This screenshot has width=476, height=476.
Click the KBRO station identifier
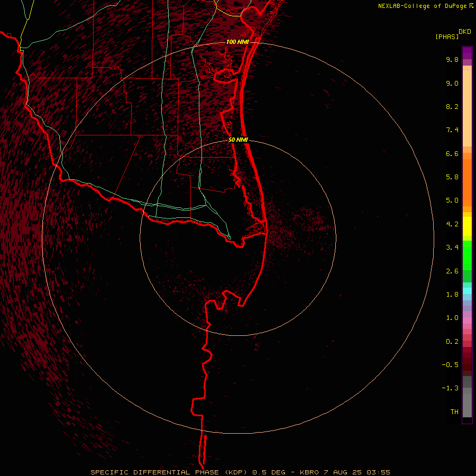(309, 472)
